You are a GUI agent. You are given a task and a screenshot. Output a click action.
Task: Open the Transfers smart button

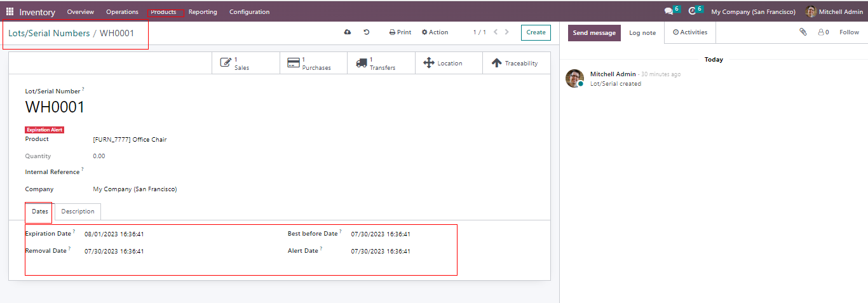[381, 63]
